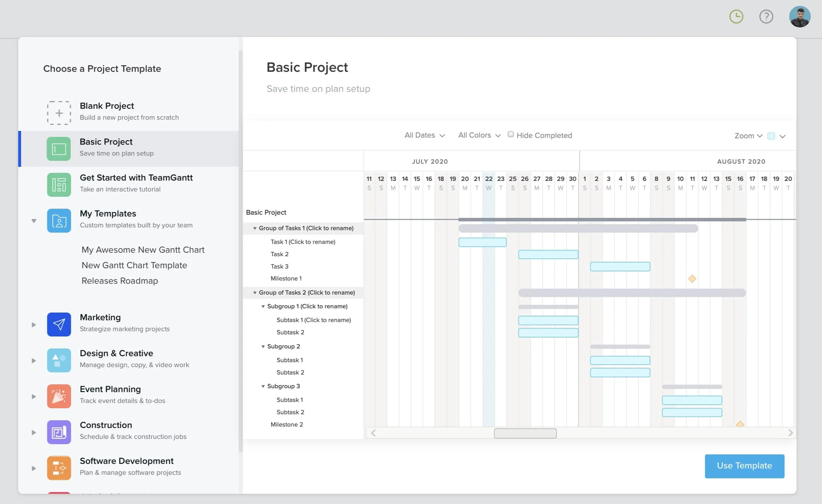
Task: Open the My Templates folder icon
Action: (59, 221)
